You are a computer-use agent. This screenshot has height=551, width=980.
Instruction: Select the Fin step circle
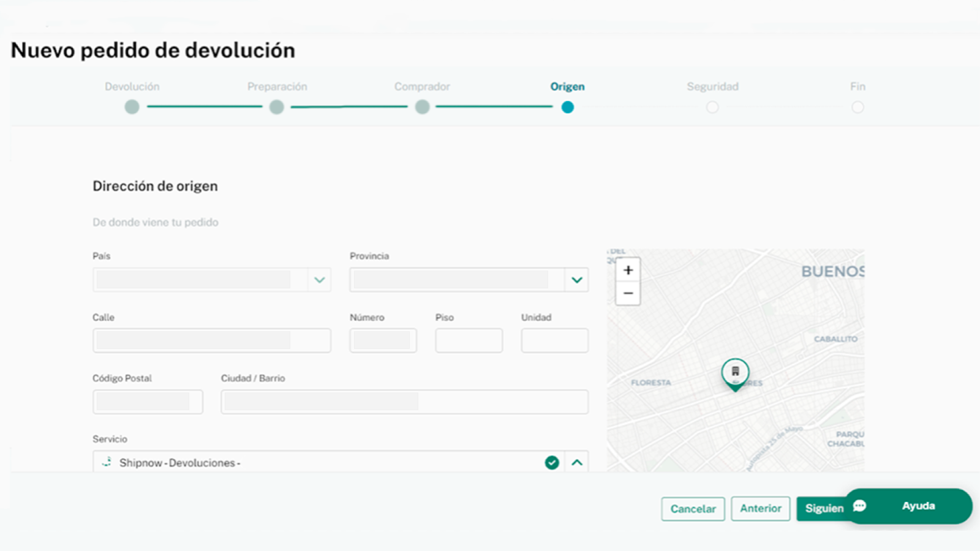(x=858, y=107)
